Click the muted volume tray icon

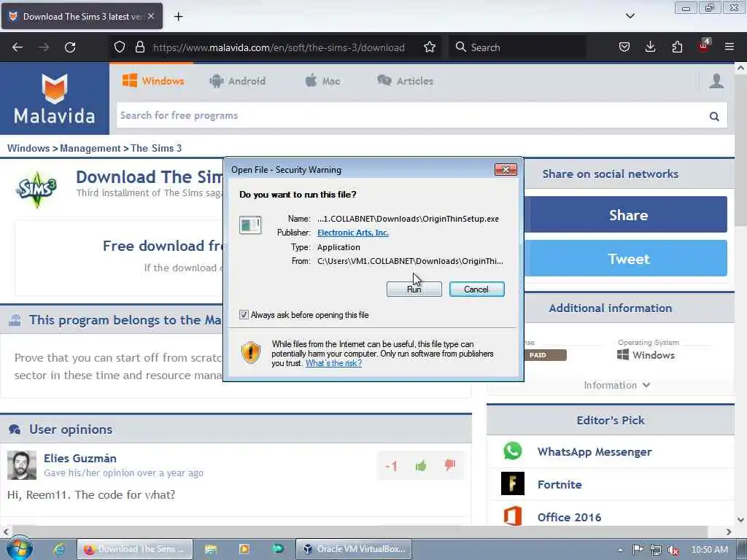673,550
